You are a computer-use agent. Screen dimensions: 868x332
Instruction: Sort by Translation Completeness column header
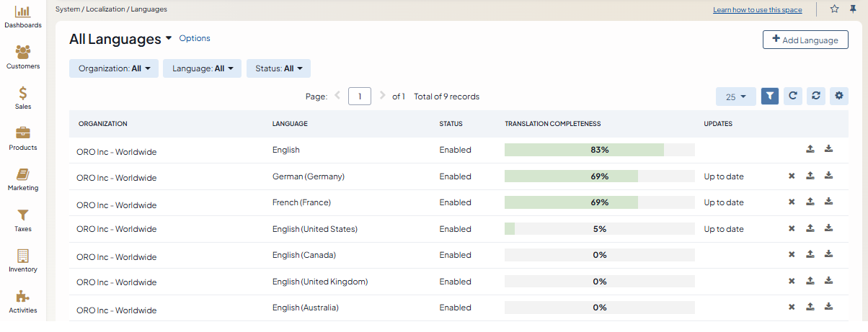pos(552,124)
